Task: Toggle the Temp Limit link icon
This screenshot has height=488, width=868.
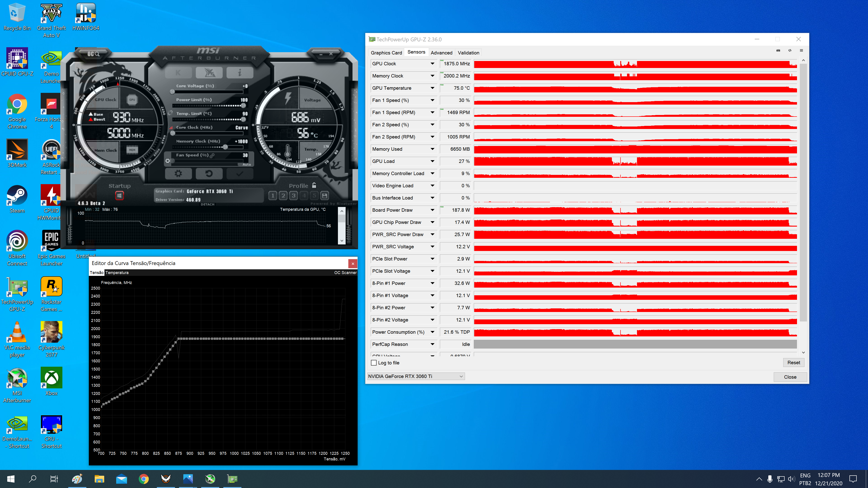Action: pos(170,113)
